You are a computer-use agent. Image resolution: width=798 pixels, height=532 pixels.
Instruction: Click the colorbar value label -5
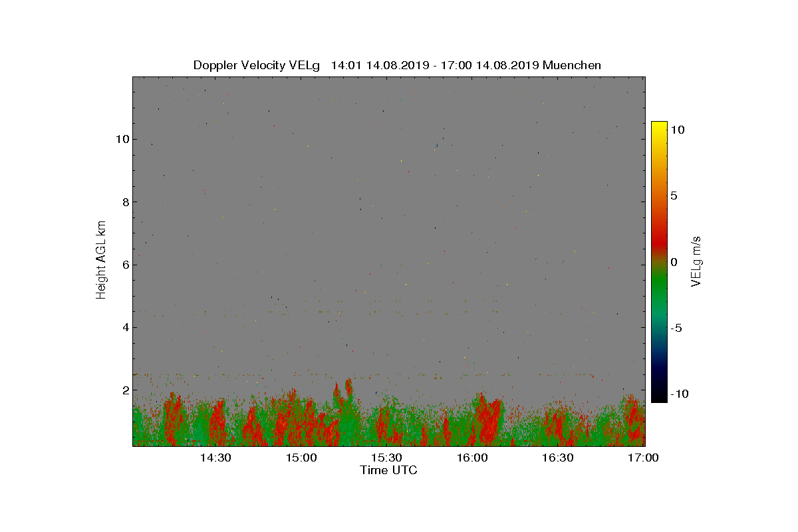coord(676,328)
